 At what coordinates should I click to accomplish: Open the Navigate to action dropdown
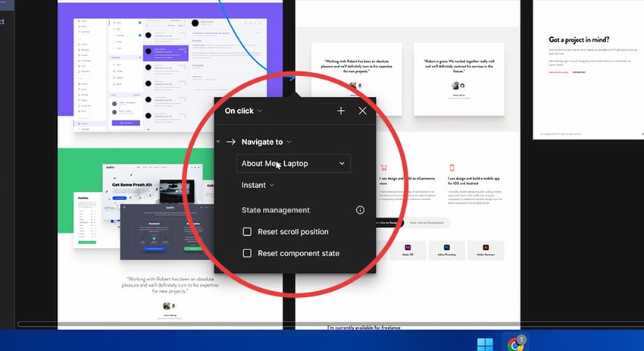coord(266,142)
